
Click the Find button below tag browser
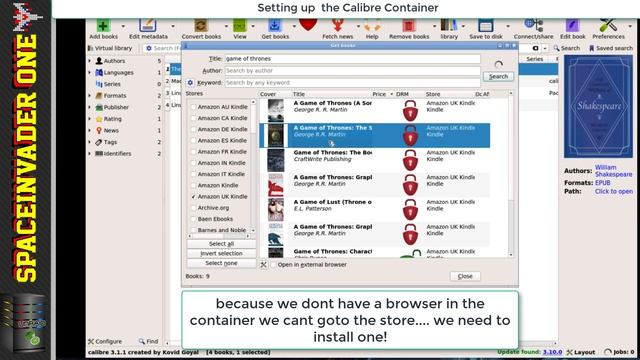pyautogui.click(x=148, y=341)
